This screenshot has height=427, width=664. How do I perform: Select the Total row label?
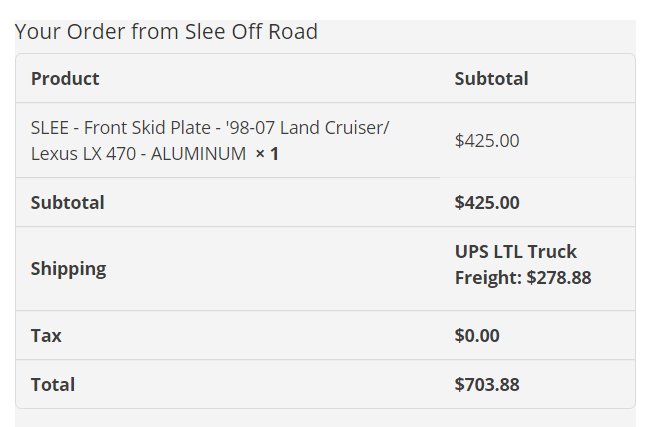point(53,385)
